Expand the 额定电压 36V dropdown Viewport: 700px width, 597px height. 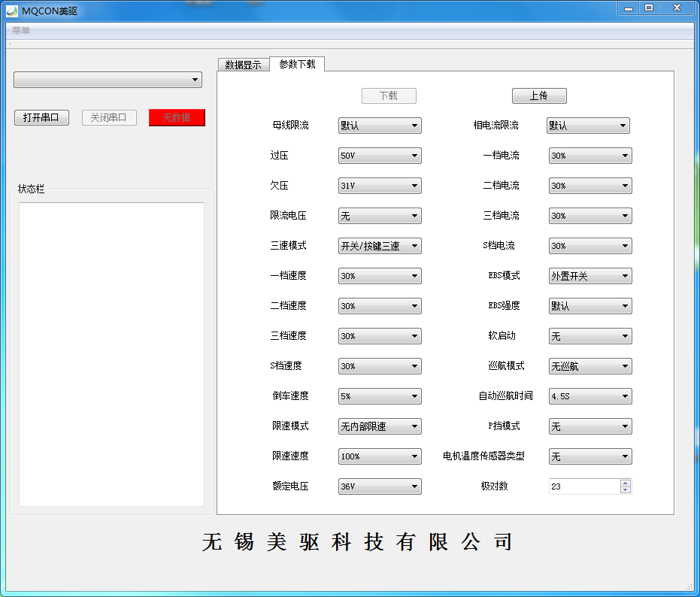point(380,486)
